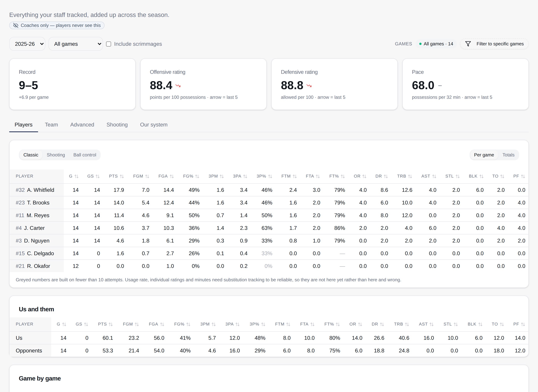Click the Defensive rating 88.8 card
The height and width of the screenshot is (392, 538).
point(335,84)
